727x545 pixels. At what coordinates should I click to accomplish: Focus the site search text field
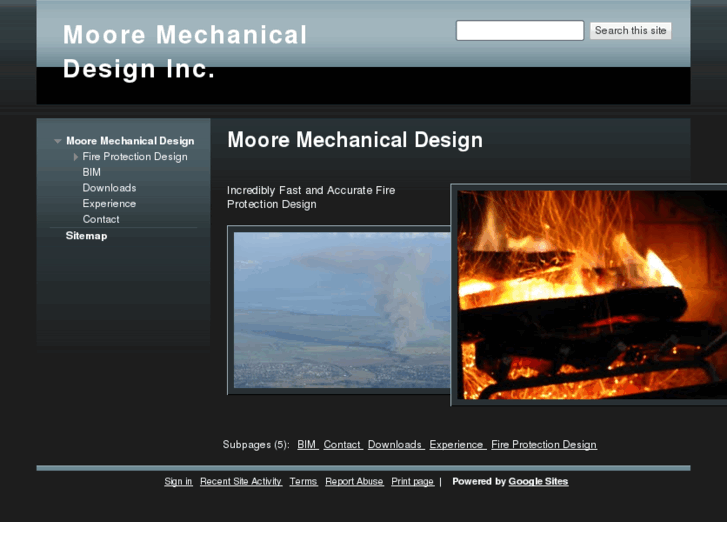point(520,31)
